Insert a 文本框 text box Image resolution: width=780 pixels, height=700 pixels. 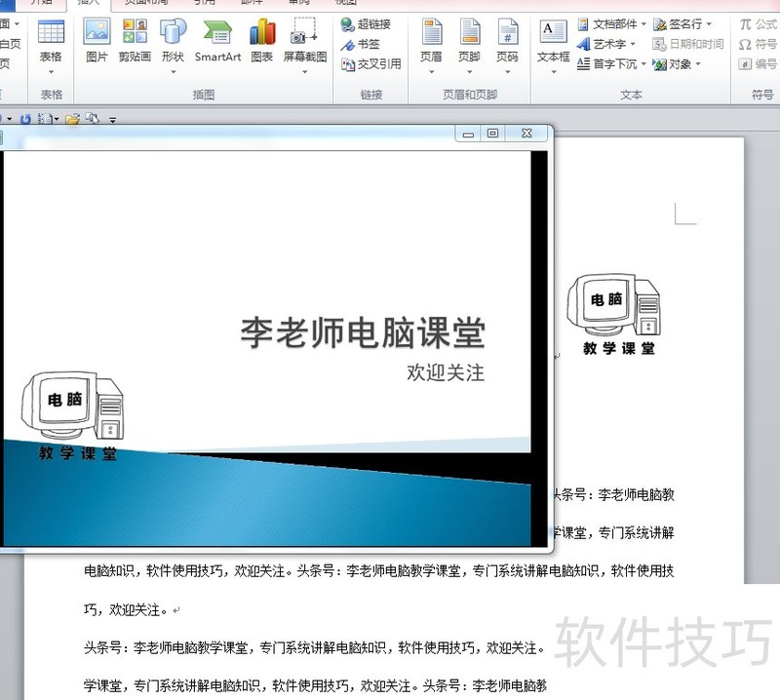point(553,46)
